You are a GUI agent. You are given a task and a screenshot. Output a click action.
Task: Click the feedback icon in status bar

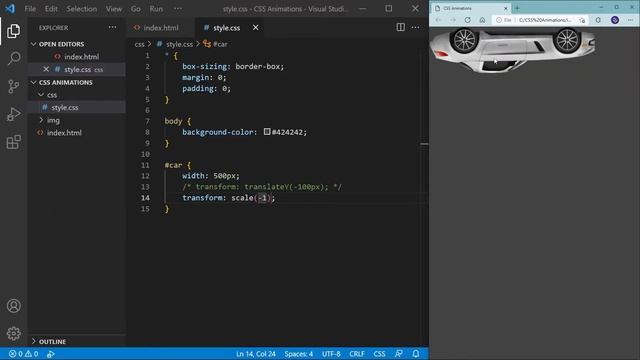[x=399, y=354]
